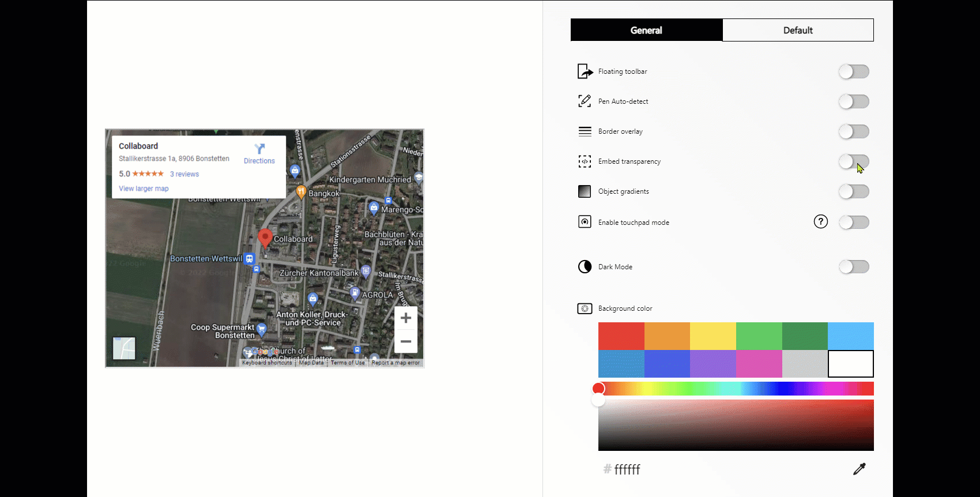980x497 pixels.
Task: Enable the Floating toolbar toggle
Action: click(854, 71)
